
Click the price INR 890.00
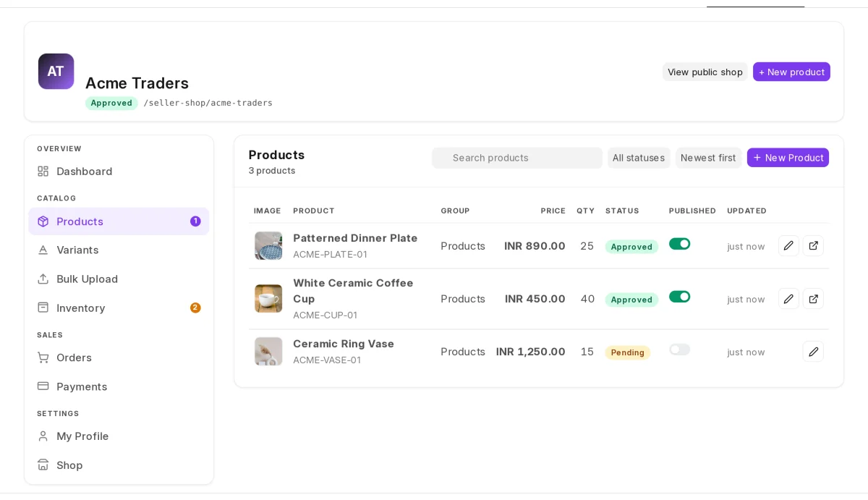click(x=535, y=246)
